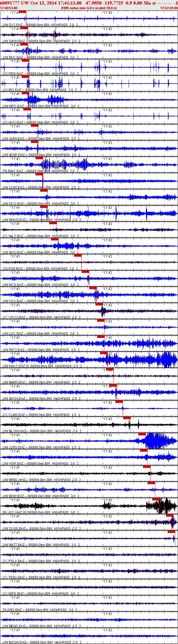Viewport: 178px width, 644px height.
Task: Select the UW BOW EHZ station label
Action: coord(13,496)
